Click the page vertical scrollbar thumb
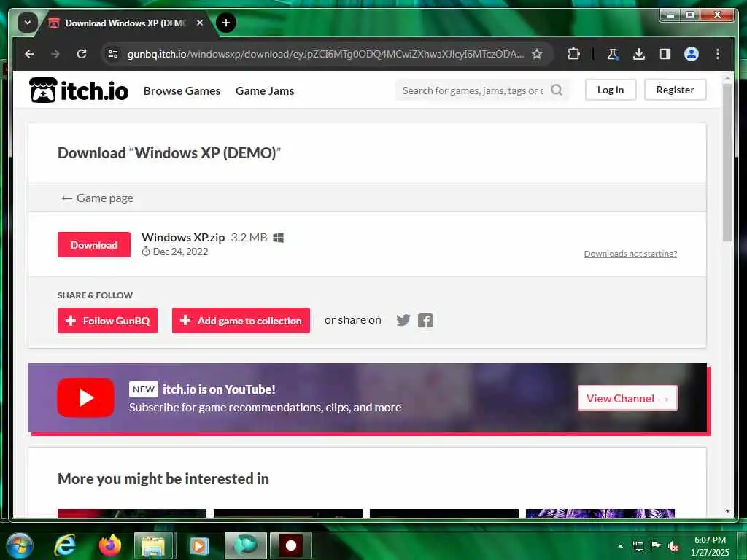This screenshot has height=560, width=747. [727, 162]
